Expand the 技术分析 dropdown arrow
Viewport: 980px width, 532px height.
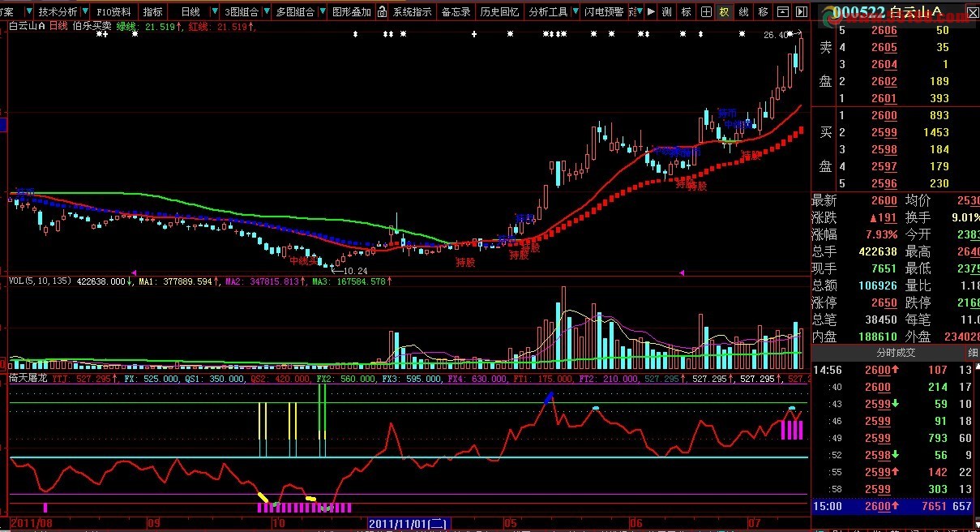(x=84, y=12)
